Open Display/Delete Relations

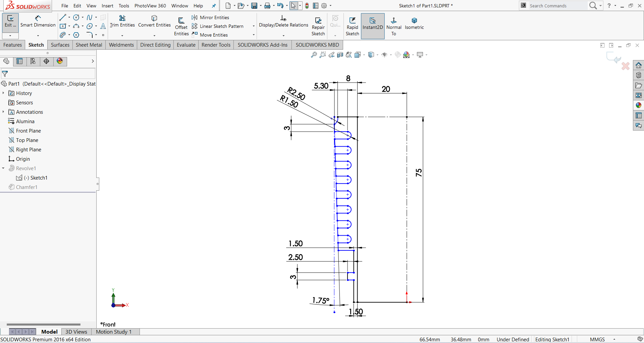click(x=283, y=21)
